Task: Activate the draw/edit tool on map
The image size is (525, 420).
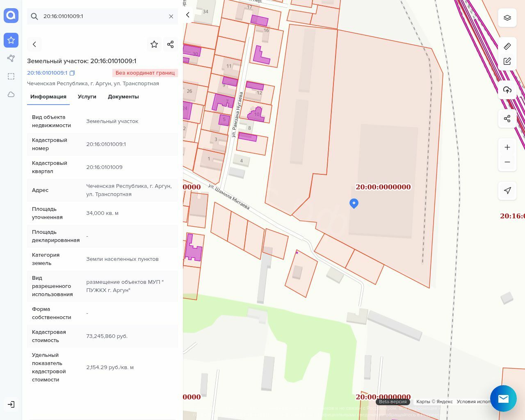Action: click(x=507, y=62)
